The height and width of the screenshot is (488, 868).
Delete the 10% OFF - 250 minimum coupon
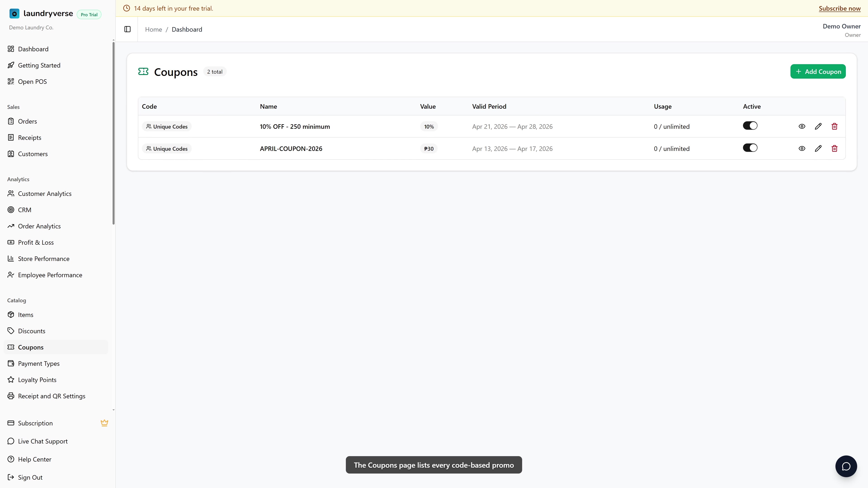click(834, 126)
